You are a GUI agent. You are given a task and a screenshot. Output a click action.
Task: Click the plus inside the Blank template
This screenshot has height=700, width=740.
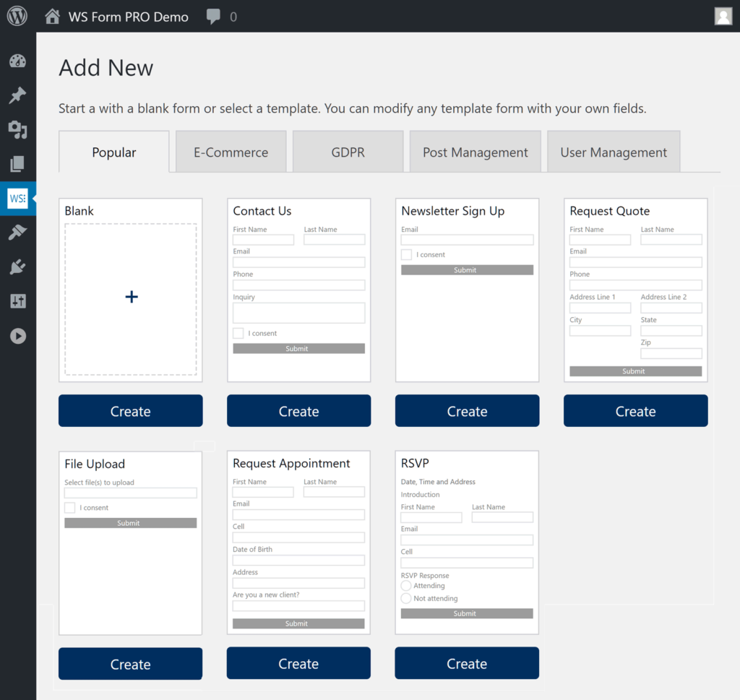(x=130, y=296)
